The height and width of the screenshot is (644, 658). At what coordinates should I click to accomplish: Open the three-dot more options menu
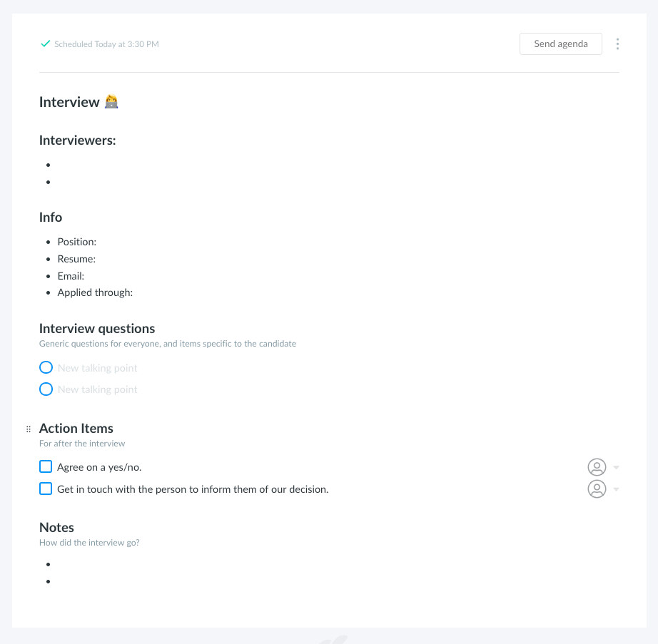[617, 44]
